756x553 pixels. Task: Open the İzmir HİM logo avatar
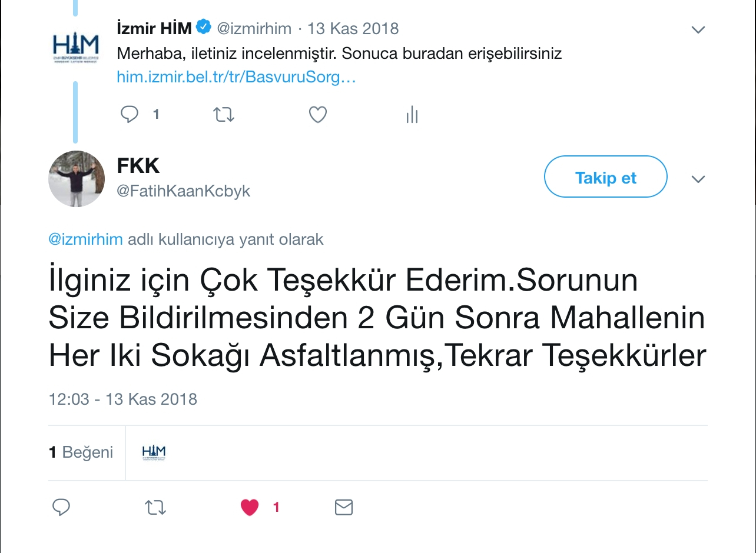[x=76, y=47]
